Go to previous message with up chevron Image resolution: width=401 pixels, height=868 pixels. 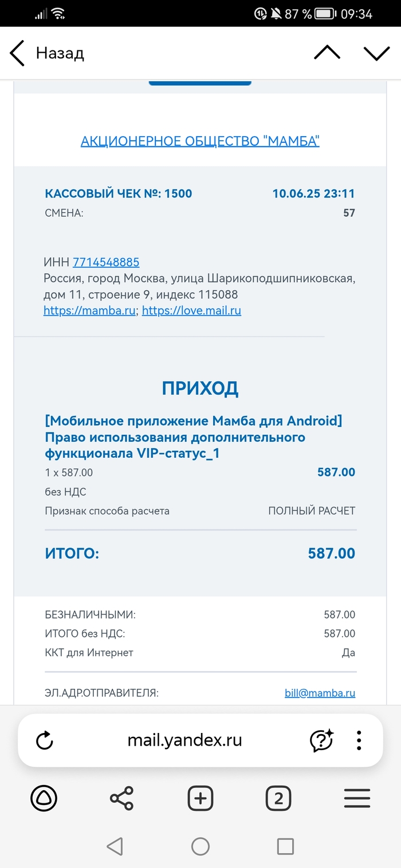point(327,53)
